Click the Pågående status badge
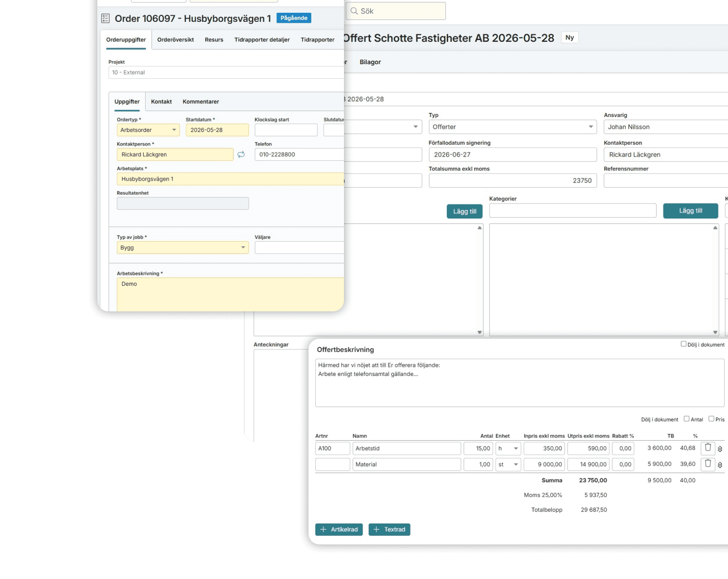The height and width of the screenshot is (579, 728). click(294, 18)
